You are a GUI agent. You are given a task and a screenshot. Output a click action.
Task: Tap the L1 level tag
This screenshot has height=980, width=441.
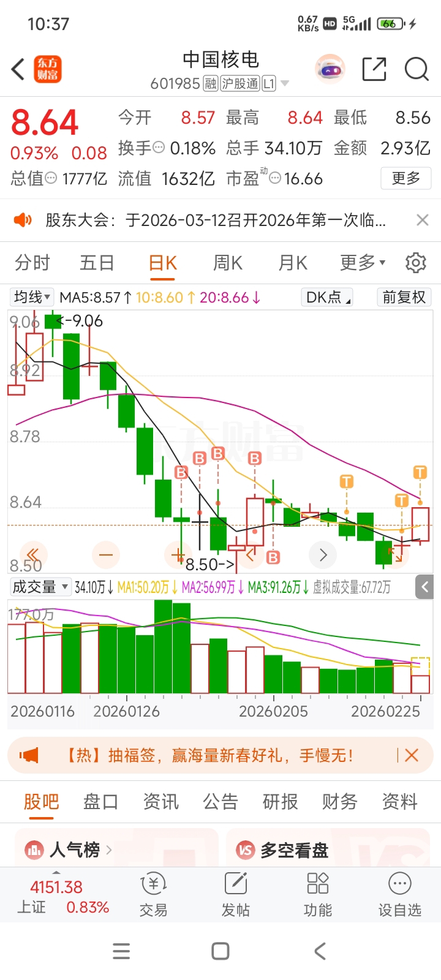[x=269, y=83]
